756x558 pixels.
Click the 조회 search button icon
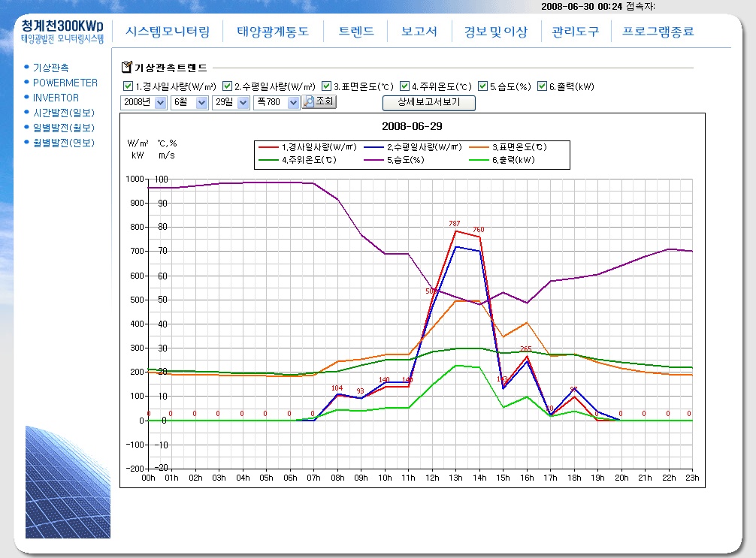(x=308, y=102)
